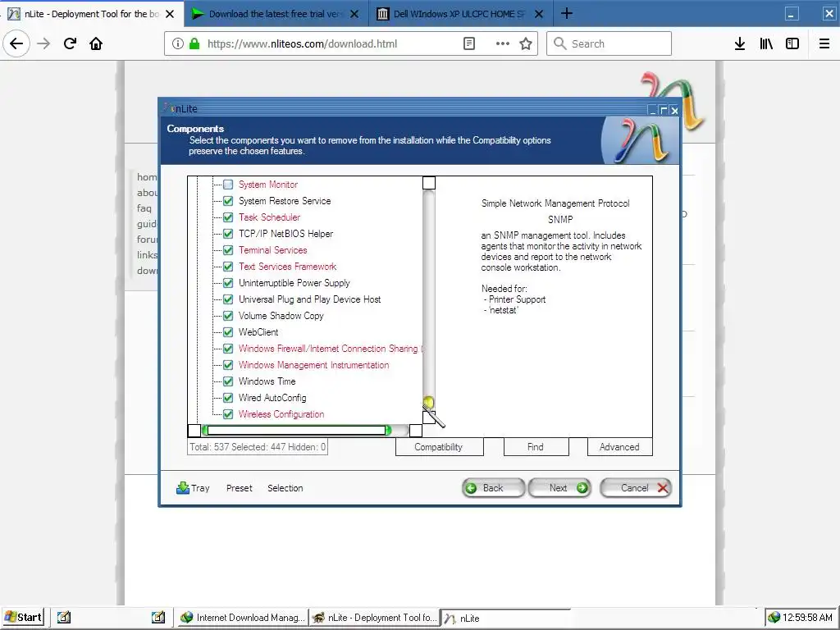Click the browser forward arrow
Screen dimensions: 840x630
(43, 43)
